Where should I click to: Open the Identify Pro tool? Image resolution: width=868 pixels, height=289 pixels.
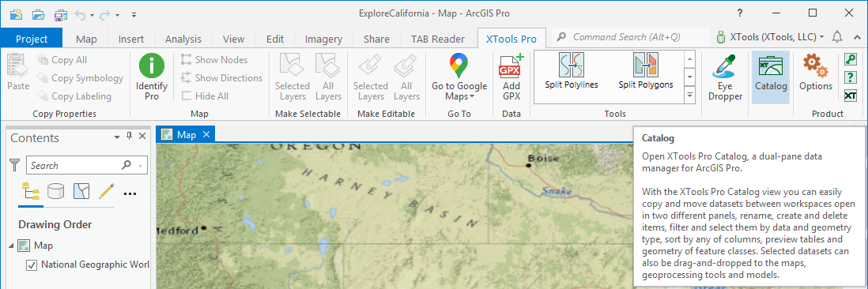click(x=152, y=77)
